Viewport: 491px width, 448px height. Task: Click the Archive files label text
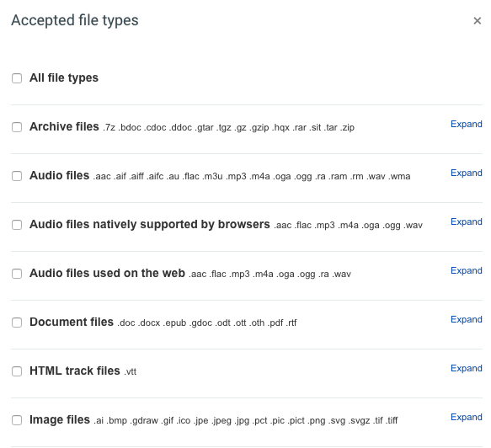[x=64, y=127]
